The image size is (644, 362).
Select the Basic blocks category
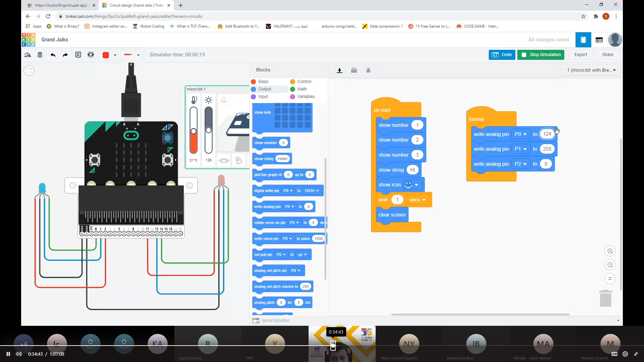coord(260,81)
